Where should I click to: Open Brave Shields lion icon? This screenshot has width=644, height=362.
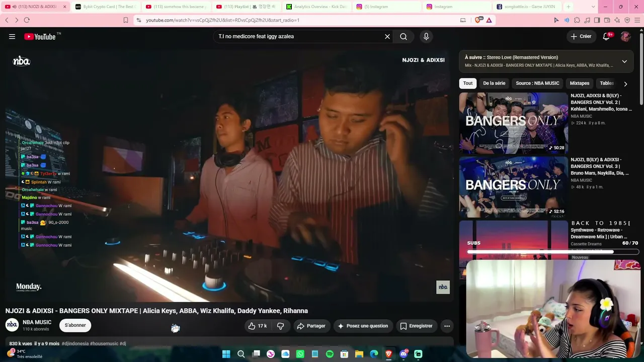479,20
